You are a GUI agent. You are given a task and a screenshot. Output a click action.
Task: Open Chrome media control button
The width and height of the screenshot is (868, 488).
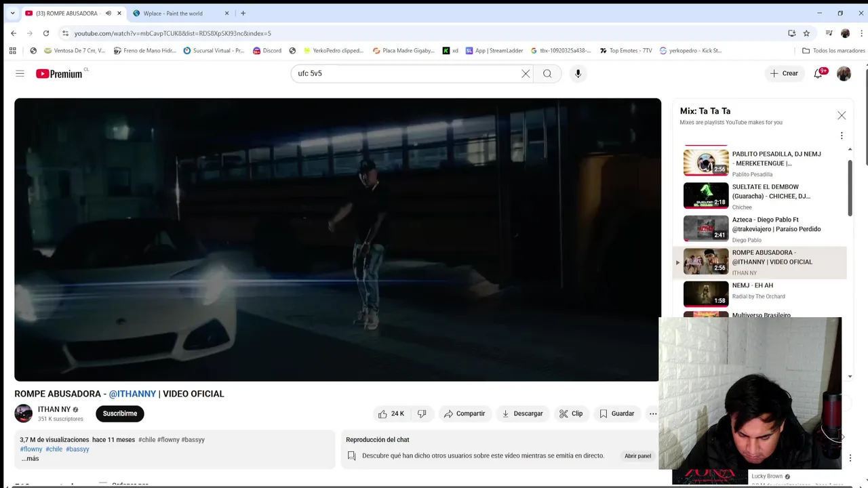tap(829, 33)
